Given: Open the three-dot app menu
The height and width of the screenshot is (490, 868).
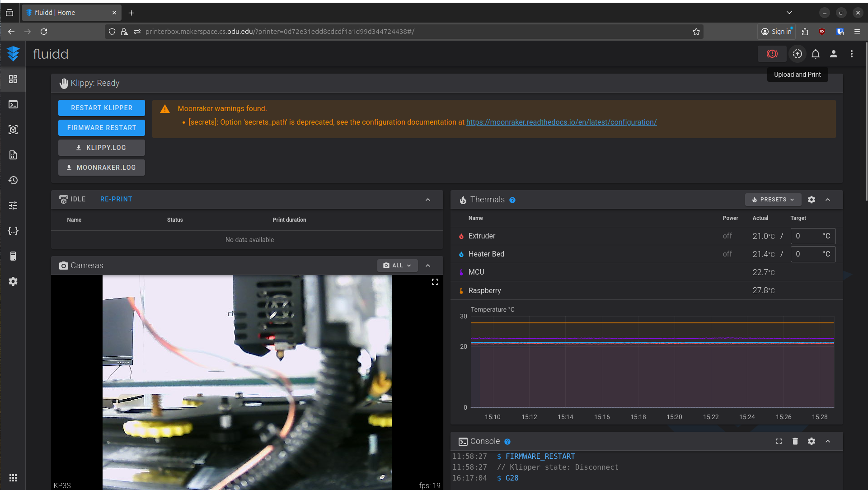Looking at the screenshot, I should click(x=852, y=54).
